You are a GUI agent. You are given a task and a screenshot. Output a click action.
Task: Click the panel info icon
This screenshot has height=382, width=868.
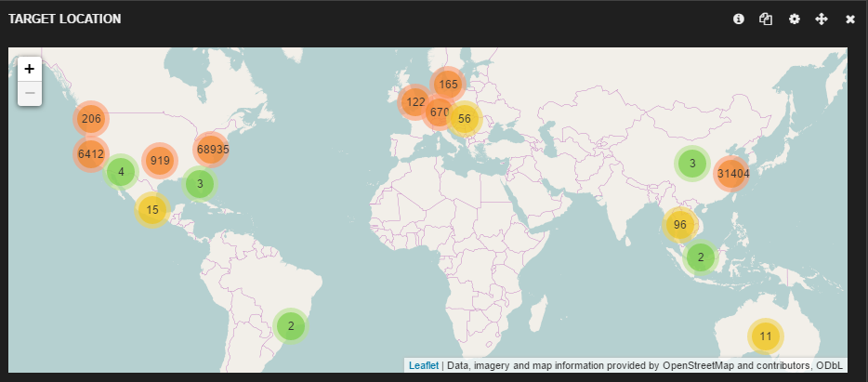click(739, 19)
